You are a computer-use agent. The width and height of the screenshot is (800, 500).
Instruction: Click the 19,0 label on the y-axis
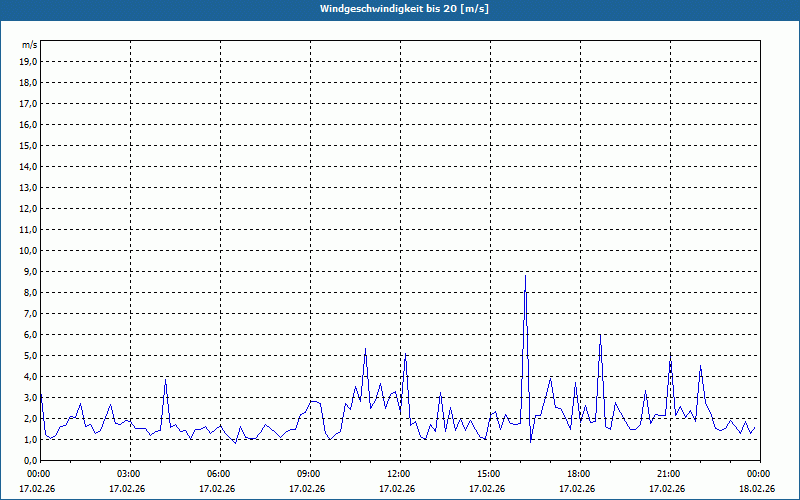[28, 61]
